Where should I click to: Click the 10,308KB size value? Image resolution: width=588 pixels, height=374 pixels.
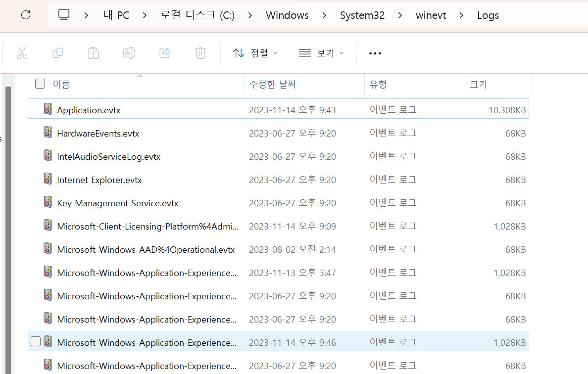pyautogui.click(x=507, y=110)
